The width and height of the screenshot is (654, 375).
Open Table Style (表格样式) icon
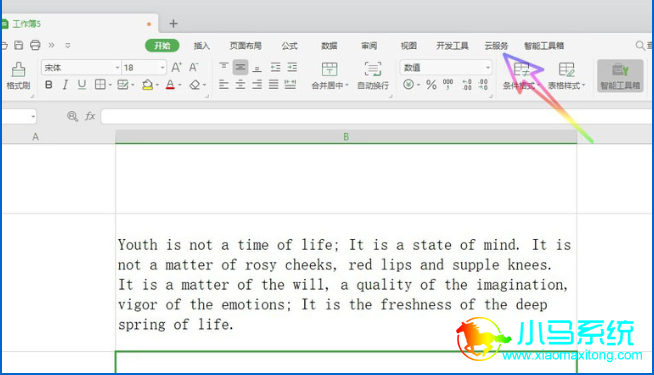click(x=566, y=69)
